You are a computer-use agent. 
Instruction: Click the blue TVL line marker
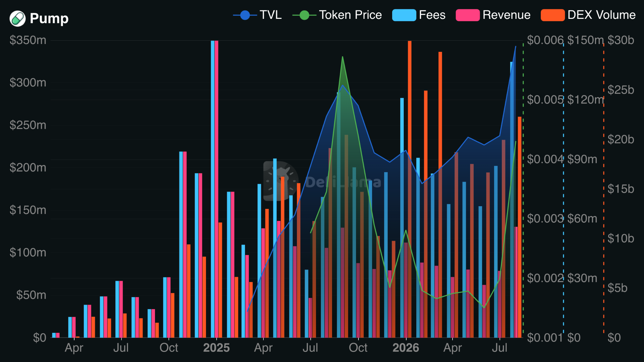pyautogui.click(x=245, y=15)
